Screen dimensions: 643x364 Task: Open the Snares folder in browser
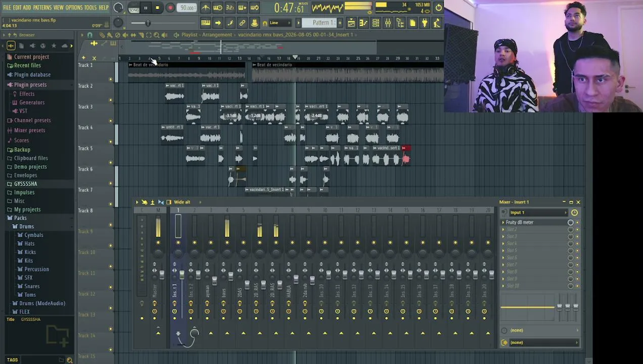point(32,286)
